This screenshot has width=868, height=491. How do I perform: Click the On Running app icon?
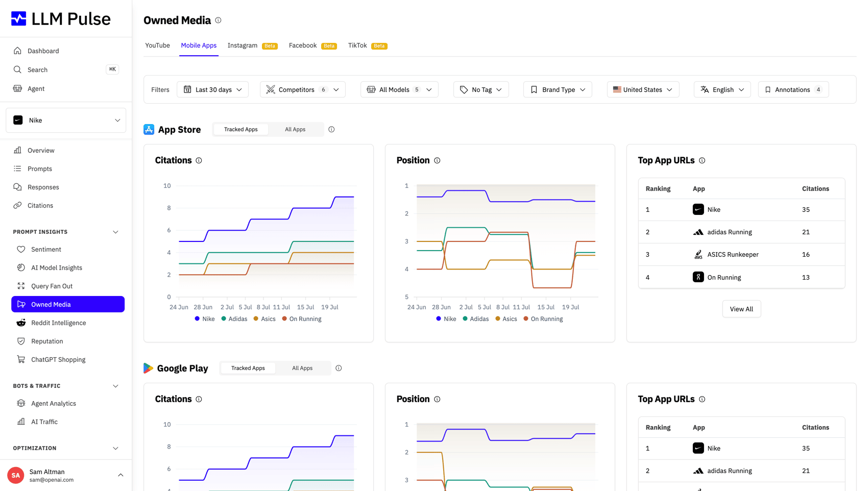[698, 277]
